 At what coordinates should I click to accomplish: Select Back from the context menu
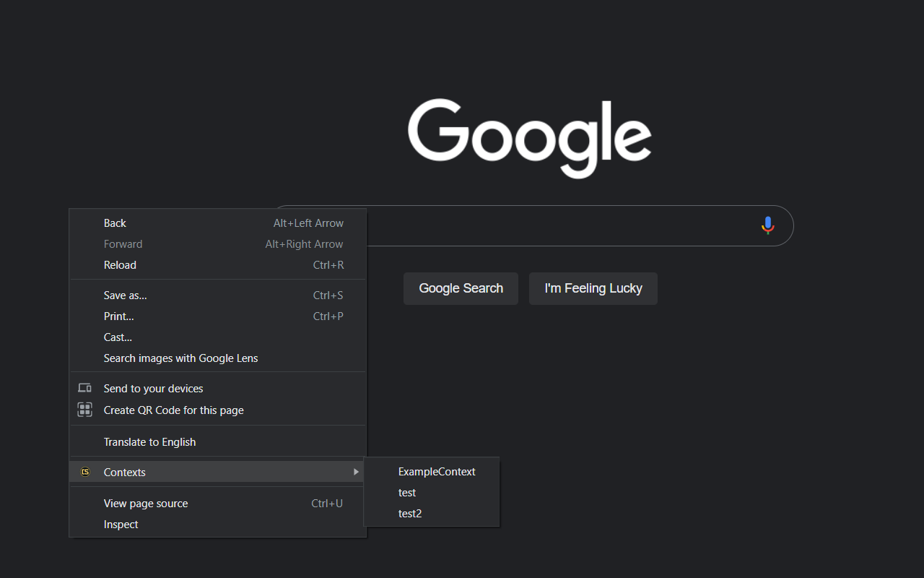click(x=218, y=223)
